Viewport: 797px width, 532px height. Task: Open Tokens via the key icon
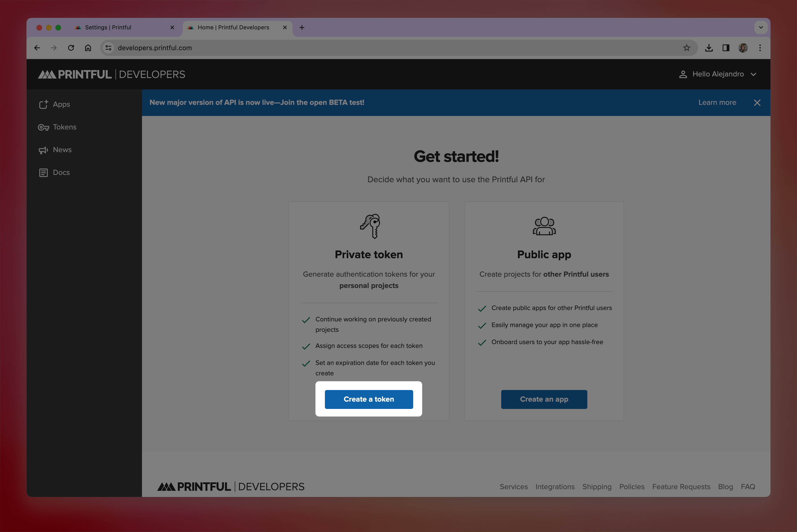point(44,127)
